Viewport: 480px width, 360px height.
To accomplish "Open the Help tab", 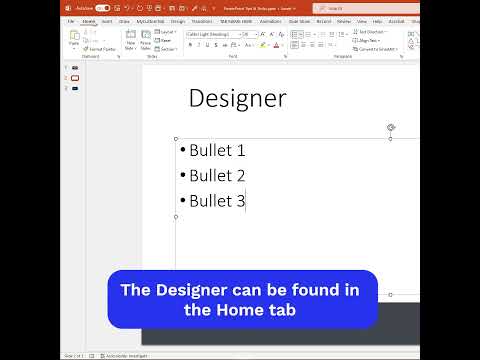I will [377, 21].
